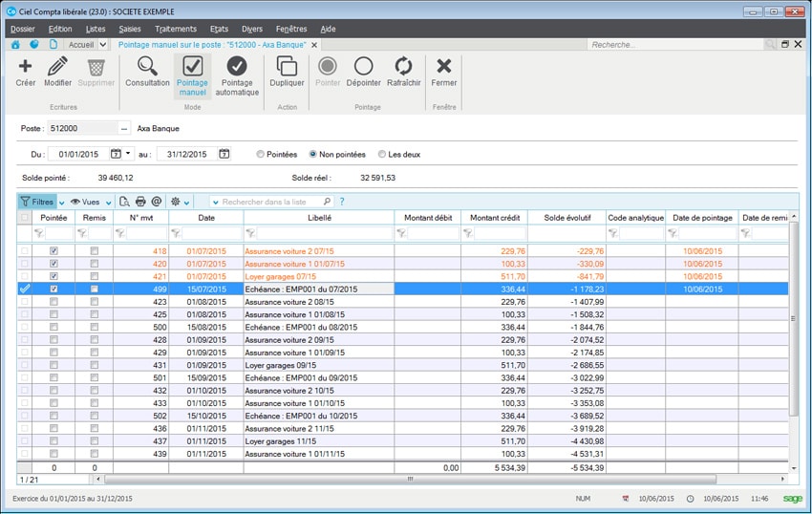Screen dimensions: 812x514
Task: Select the Les deux radio button
Action: click(382, 154)
